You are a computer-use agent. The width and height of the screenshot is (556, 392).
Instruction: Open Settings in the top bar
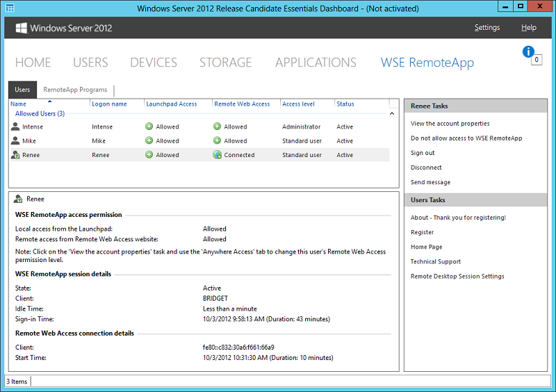tap(487, 28)
